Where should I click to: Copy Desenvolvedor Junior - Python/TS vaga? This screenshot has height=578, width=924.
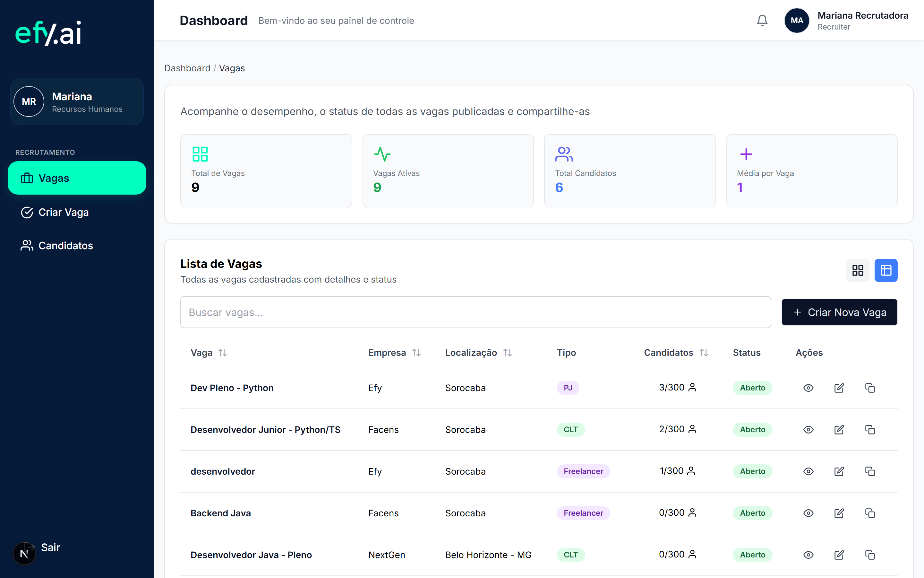[x=870, y=430]
